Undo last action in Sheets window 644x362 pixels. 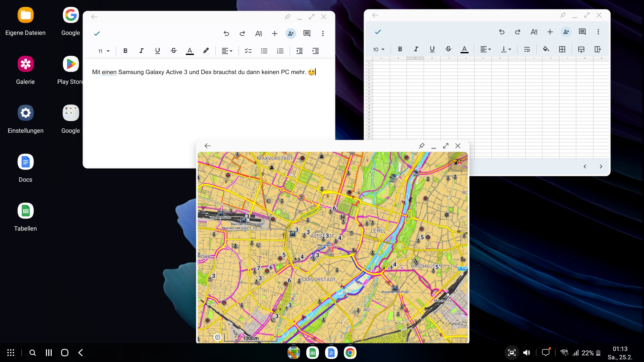click(502, 32)
